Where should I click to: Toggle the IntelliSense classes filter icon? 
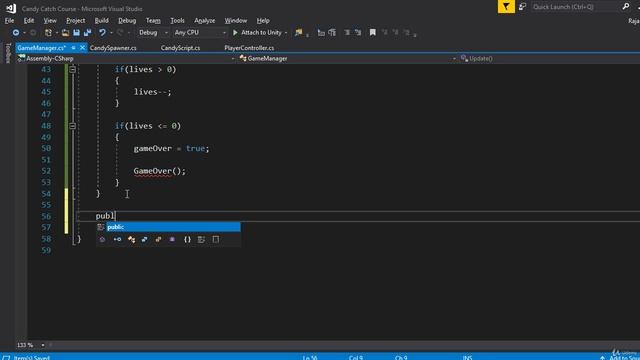[131, 240]
